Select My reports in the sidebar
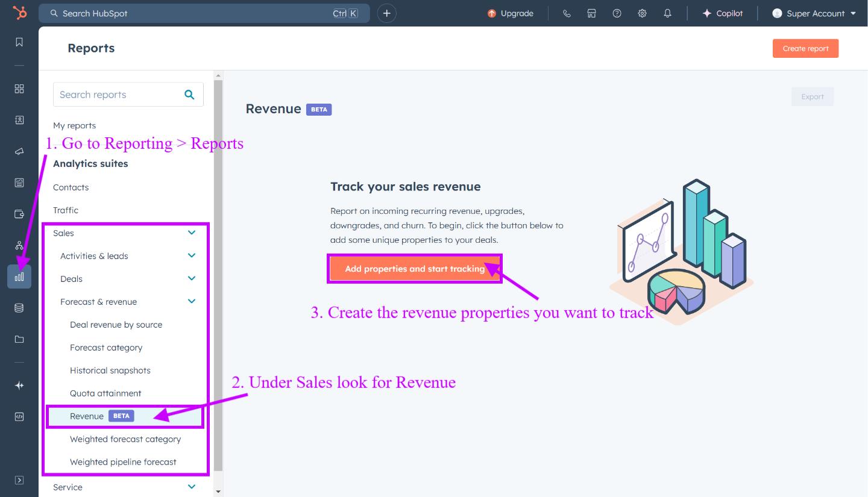Screen dimensions: 868x497 pos(74,125)
